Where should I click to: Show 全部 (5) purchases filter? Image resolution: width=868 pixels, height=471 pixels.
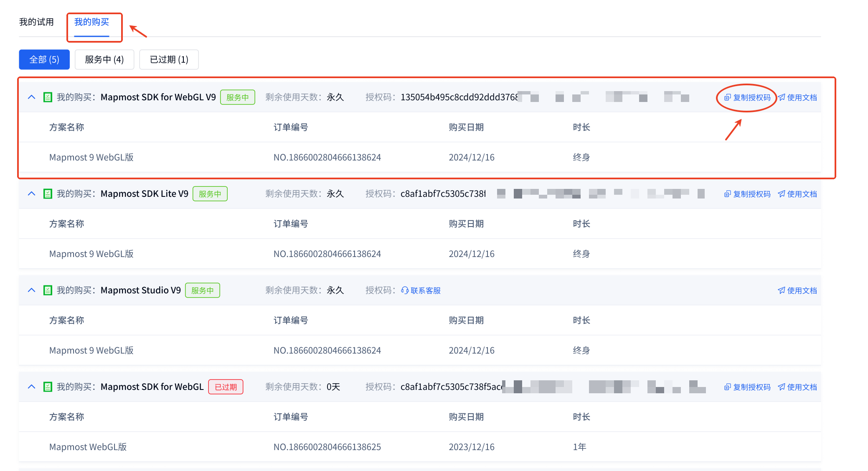(44, 59)
